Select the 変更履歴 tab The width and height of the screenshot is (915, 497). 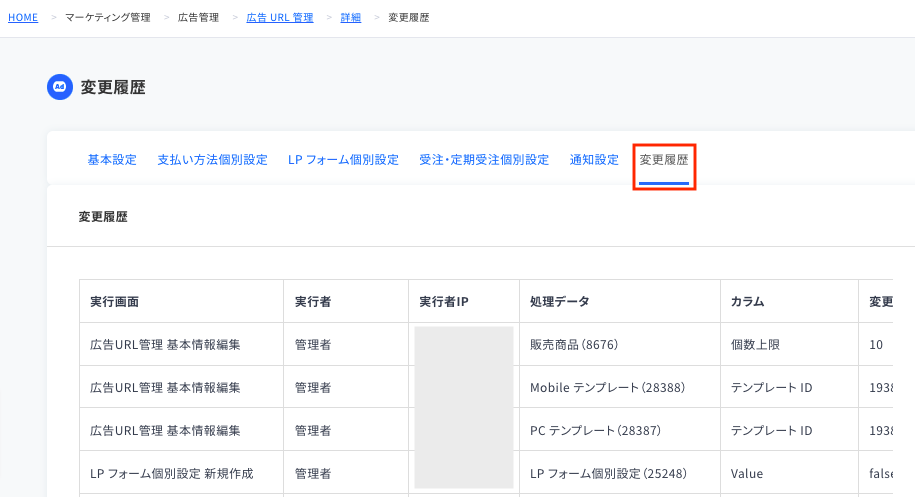(663, 159)
